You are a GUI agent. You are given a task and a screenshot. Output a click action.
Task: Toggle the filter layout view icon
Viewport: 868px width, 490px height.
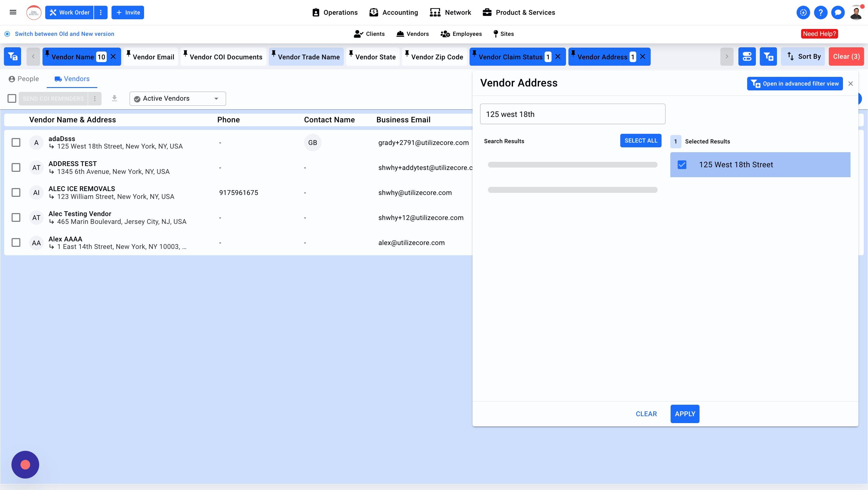tap(747, 57)
